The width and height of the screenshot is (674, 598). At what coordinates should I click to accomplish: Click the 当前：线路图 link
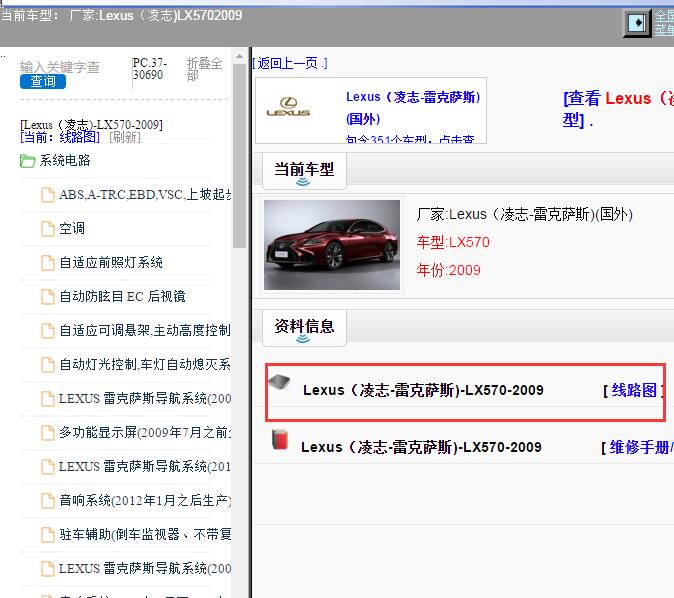pyautogui.click(x=60, y=137)
